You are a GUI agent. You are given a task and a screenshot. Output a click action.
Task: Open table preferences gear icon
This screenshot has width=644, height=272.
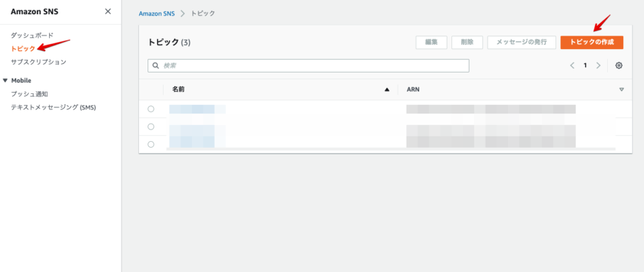click(x=619, y=66)
